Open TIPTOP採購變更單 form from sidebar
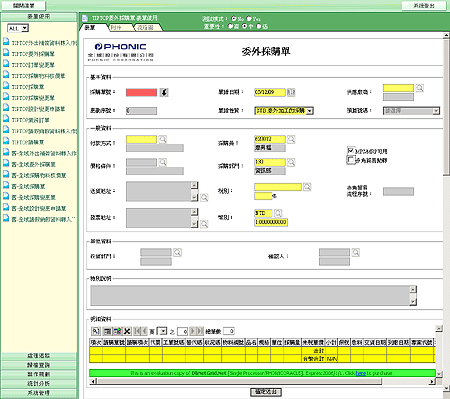The width and height of the screenshot is (450, 399). 33,98
